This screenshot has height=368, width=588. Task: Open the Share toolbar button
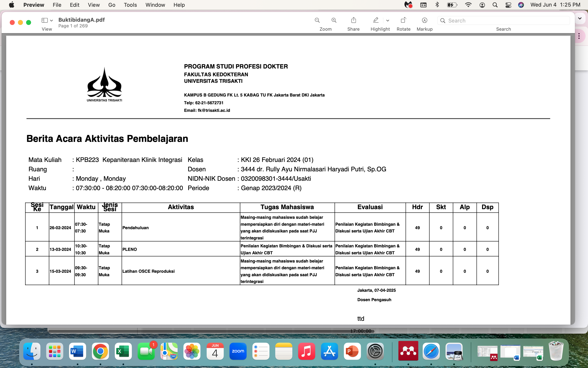pos(354,20)
